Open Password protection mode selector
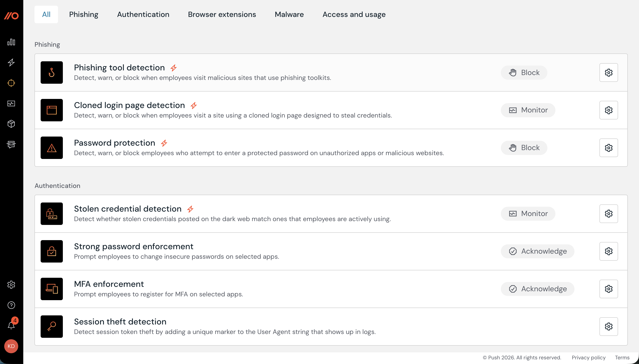Image resolution: width=639 pixels, height=364 pixels. click(x=524, y=148)
